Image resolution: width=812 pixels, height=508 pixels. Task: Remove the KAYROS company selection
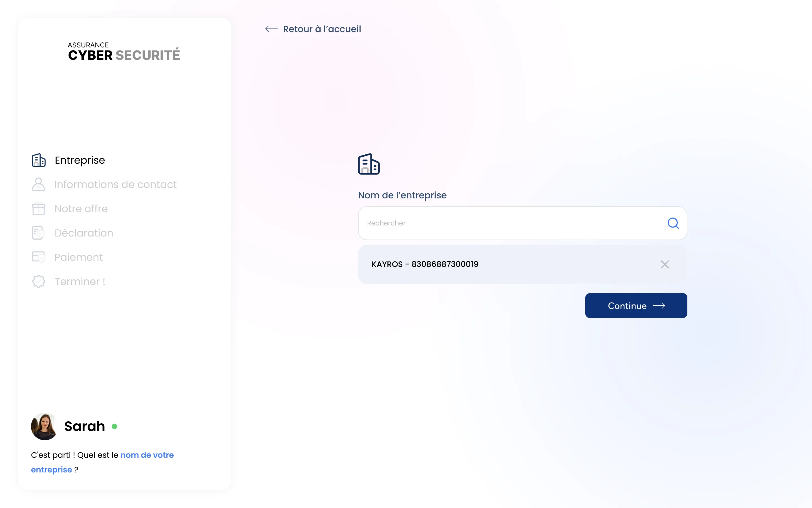[665, 264]
